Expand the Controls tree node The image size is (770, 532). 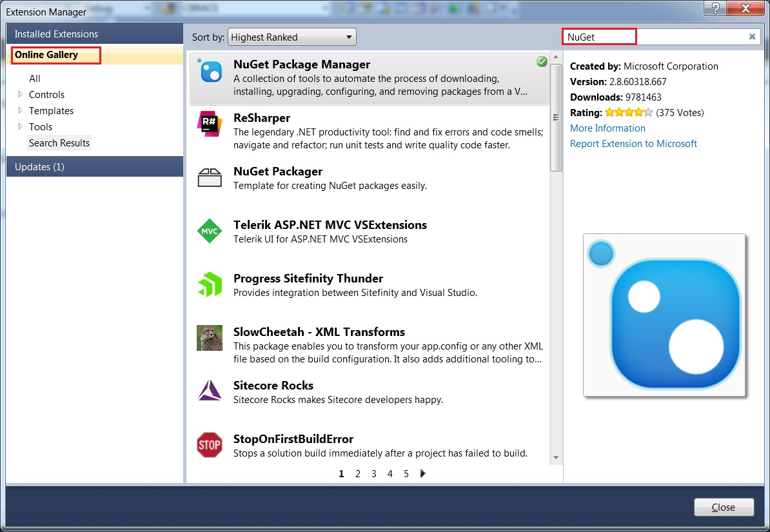click(x=21, y=94)
